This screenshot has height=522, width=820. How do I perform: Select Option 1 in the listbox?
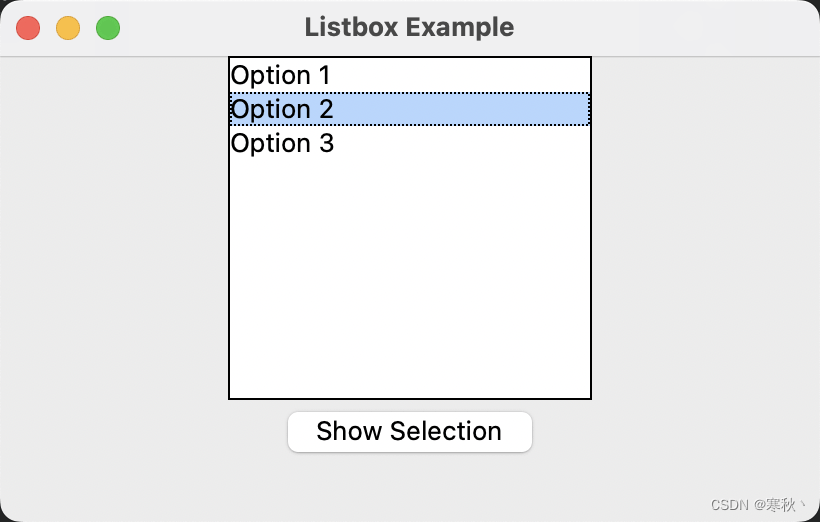click(280, 75)
